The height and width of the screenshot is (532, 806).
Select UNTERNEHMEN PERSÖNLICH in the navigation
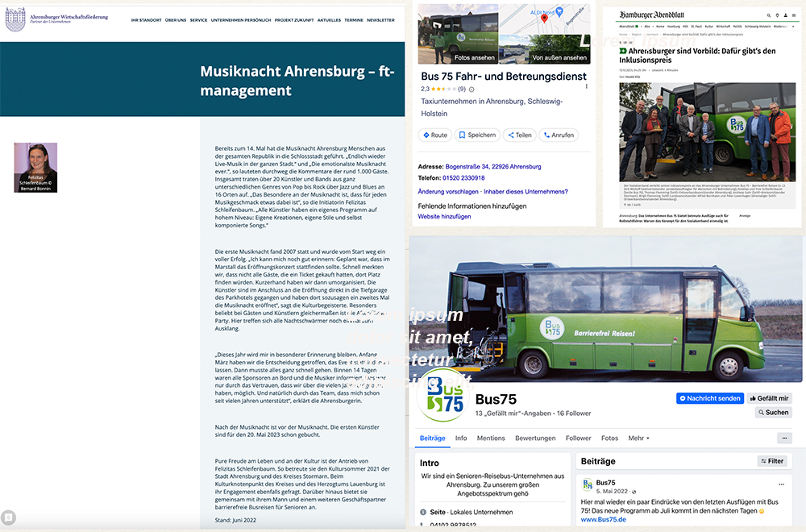(x=240, y=20)
